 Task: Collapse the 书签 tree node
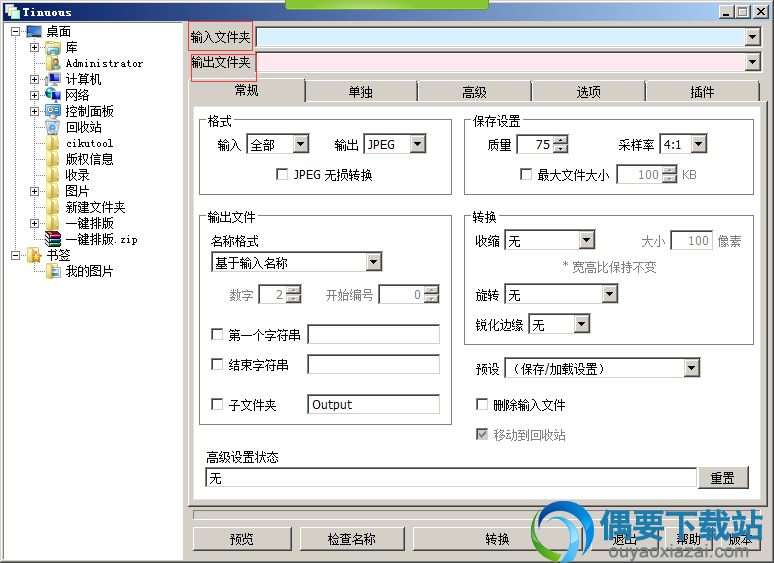coord(15,256)
